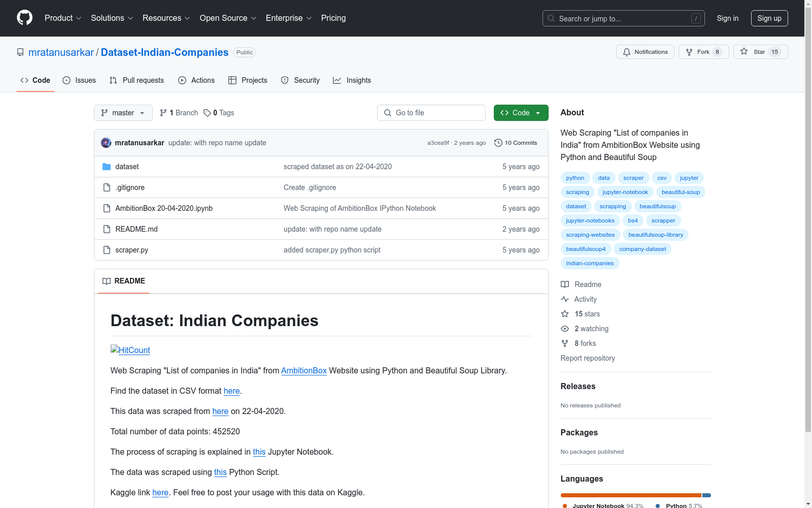
Task: Open the a3cea9f commit hash
Action: point(438,143)
